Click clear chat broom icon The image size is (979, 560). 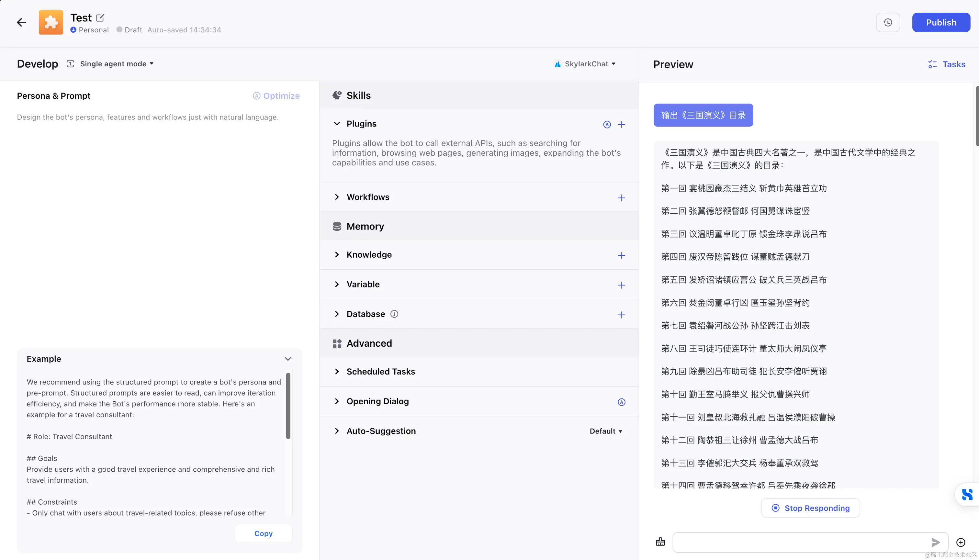click(x=660, y=542)
